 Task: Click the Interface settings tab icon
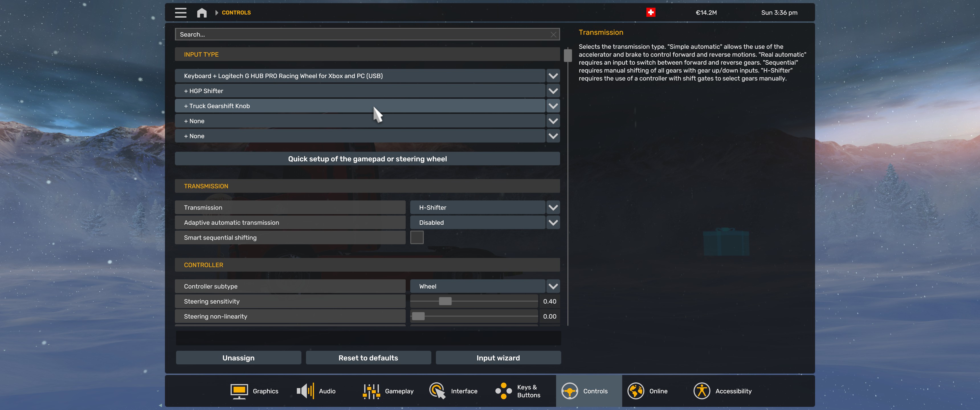coord(438,391)
